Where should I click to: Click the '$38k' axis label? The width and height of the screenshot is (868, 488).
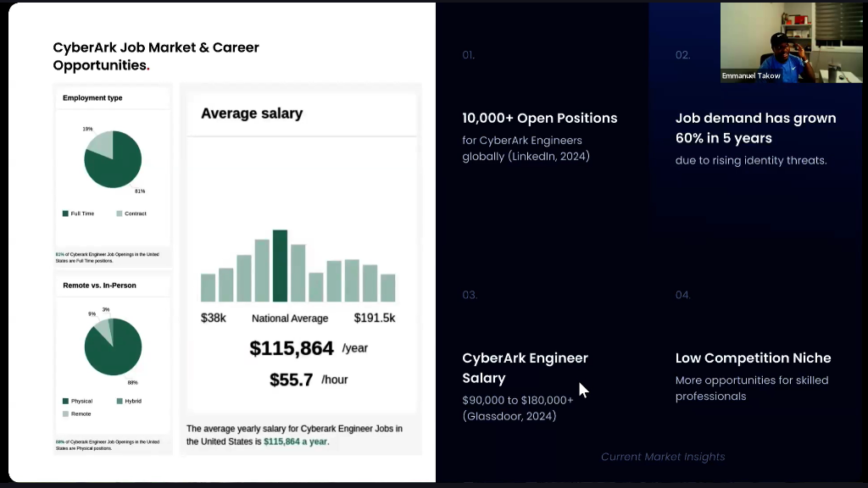pyautogui.click(x=213, y=319)
